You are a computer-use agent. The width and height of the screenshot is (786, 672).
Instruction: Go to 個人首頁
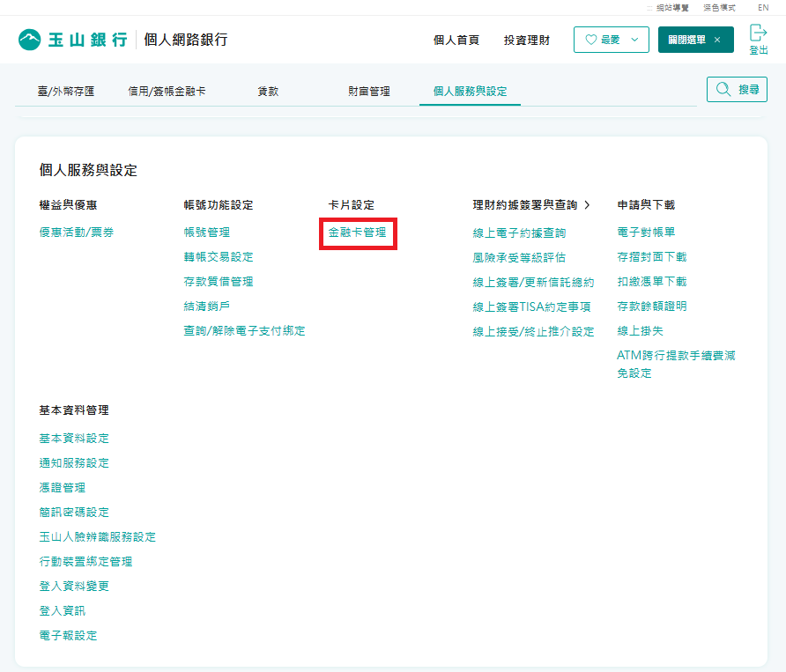tap(456, 41)
